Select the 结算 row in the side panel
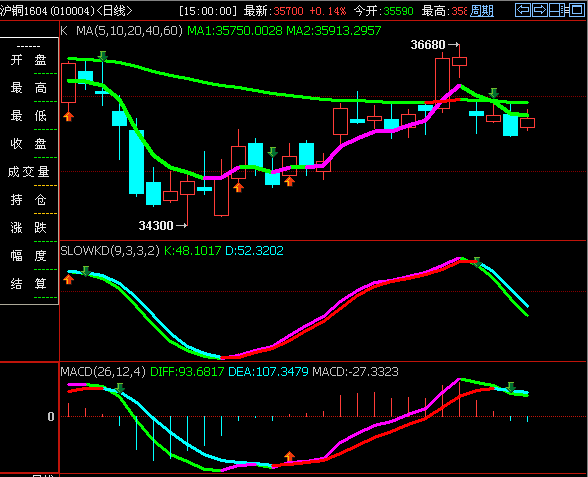Viewport: 588px width, 477px height. click(x=28, y=284)
